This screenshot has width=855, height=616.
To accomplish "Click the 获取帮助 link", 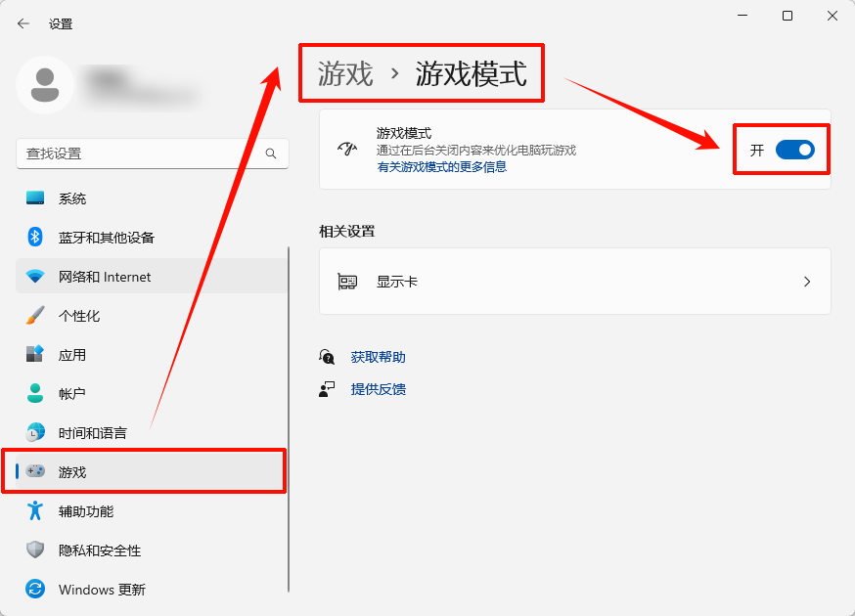I will pos(378,358).
